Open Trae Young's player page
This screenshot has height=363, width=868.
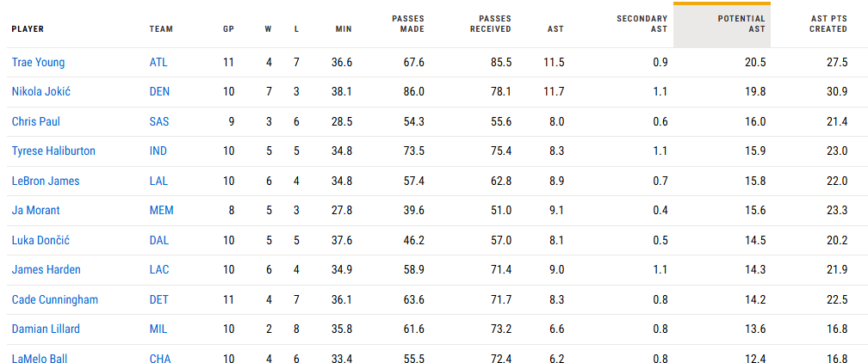coord(38,63)
